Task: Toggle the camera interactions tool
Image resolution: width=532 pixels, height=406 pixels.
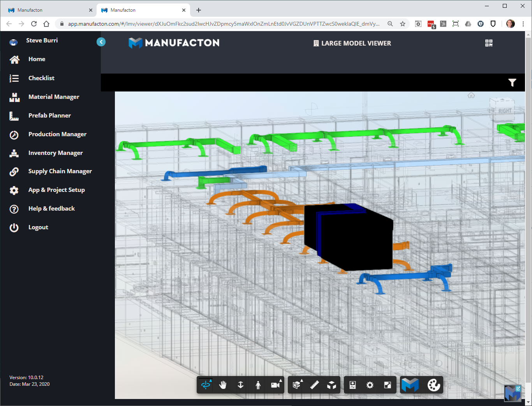Action: pos(275,385)
